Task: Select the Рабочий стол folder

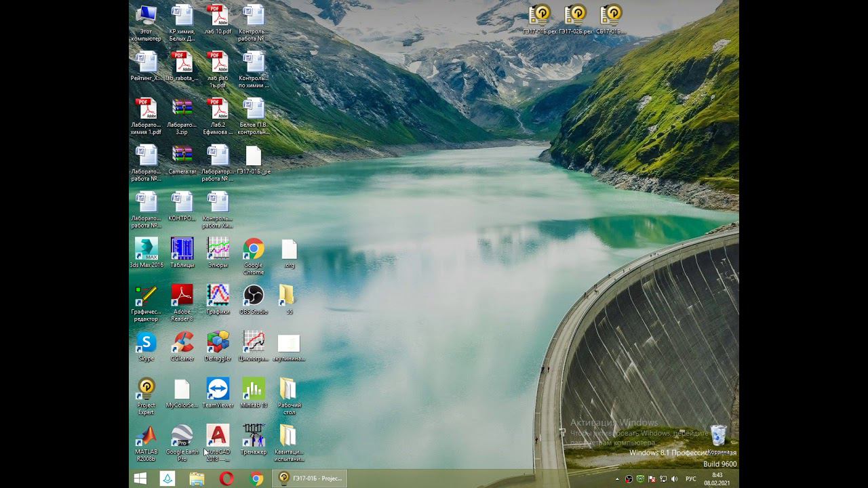Action: pos(289,396)
